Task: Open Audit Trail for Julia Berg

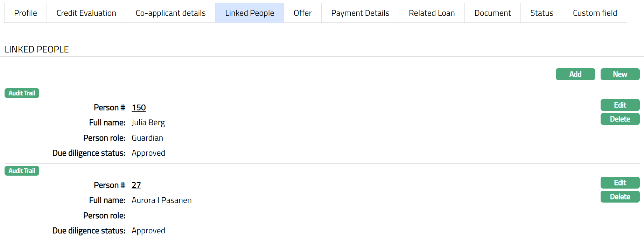Action: click(22, 93)
